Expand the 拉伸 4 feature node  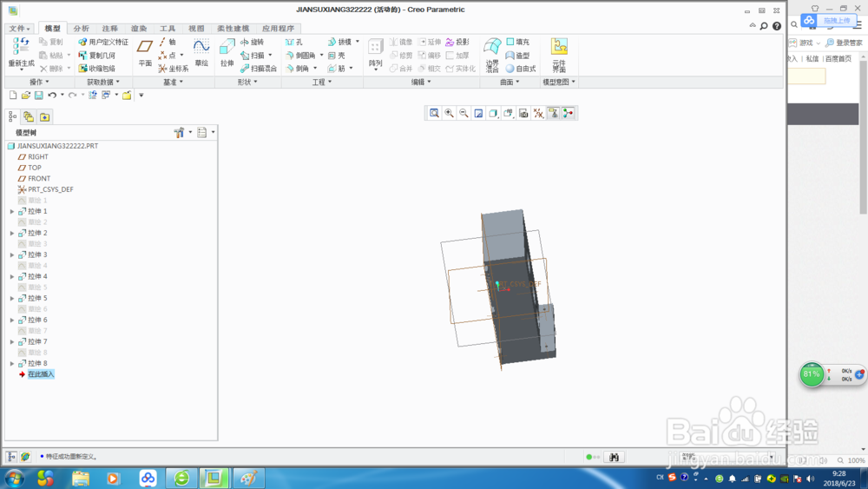(x=12, y=276)
